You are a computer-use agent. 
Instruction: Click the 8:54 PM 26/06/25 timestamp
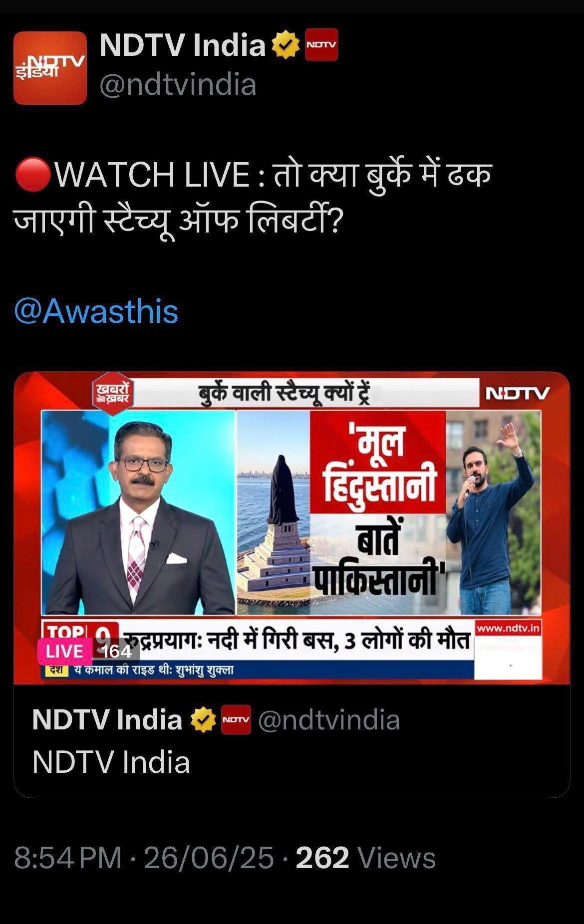point(144,858)
